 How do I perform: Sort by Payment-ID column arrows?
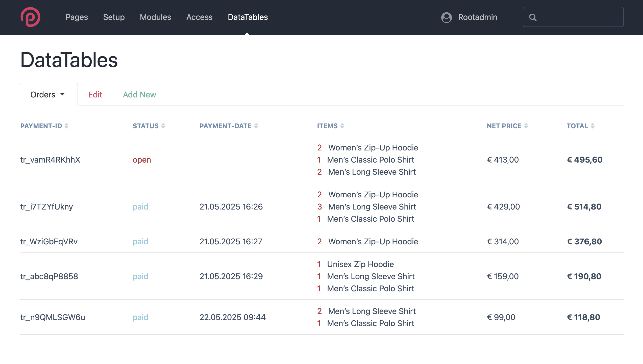pos(66,126)
